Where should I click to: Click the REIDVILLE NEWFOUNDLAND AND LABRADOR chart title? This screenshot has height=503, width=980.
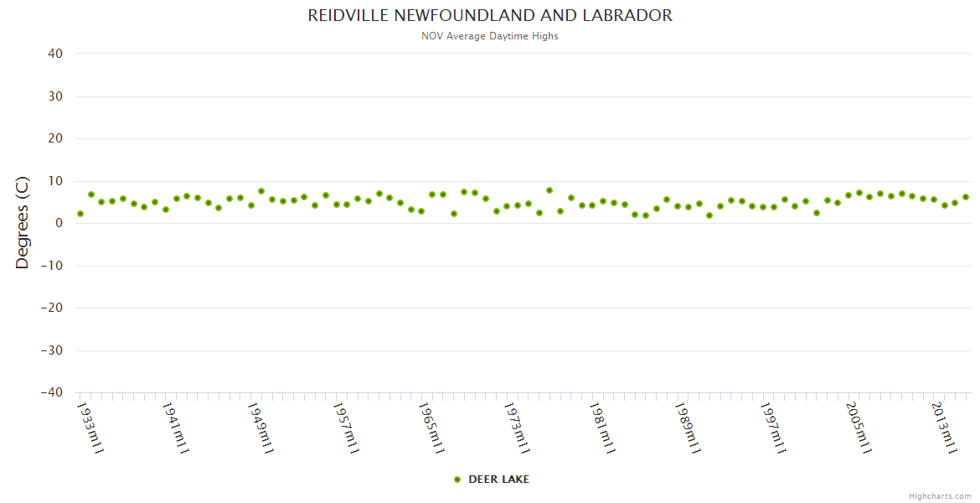[490, 16]
